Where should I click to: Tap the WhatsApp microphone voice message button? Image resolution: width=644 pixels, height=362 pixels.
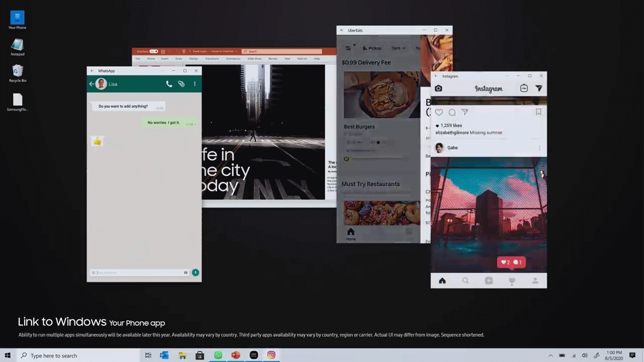[x=195, y=273]
